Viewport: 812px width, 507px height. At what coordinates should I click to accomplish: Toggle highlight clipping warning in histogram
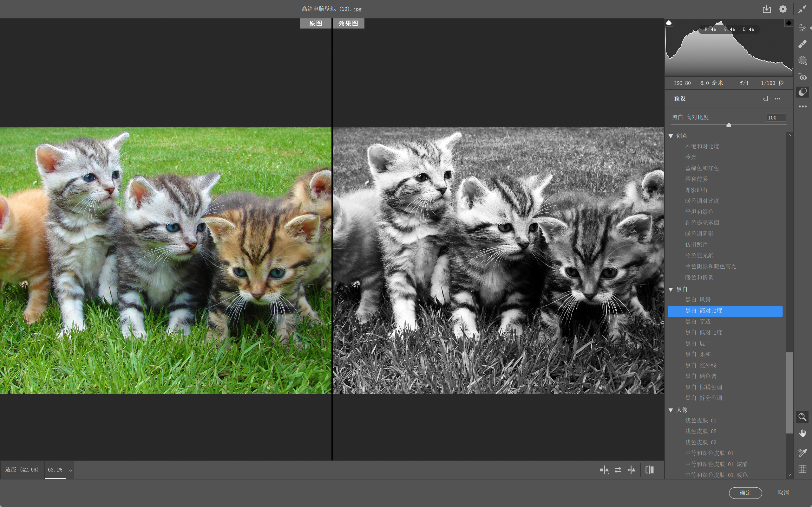pyautogui.click(x=788, y=22)
